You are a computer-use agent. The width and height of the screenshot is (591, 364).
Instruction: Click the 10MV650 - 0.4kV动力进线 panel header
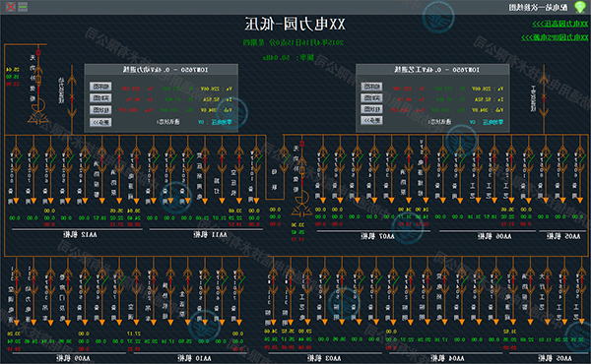coord(161,69)
